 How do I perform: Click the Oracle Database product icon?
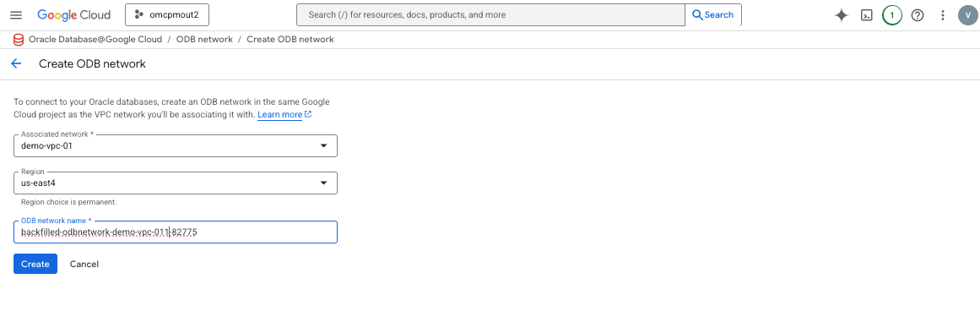coord(19,40)
